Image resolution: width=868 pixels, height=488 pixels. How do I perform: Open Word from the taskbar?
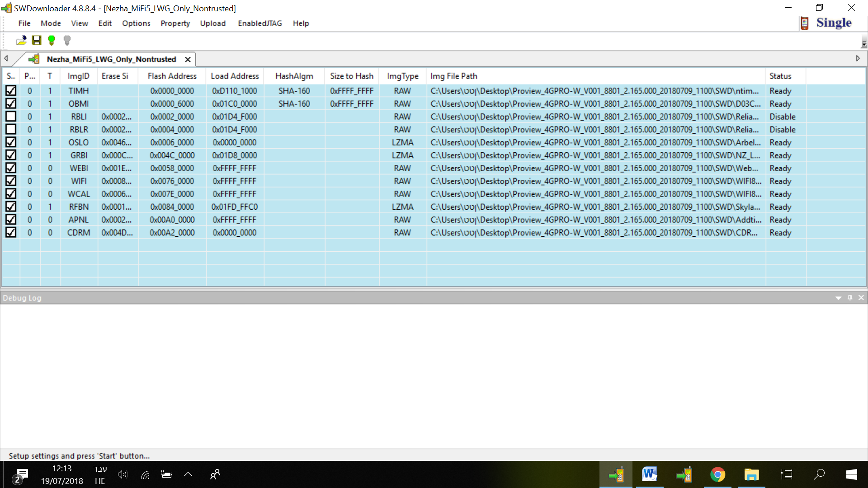click(x=650, y=474)
